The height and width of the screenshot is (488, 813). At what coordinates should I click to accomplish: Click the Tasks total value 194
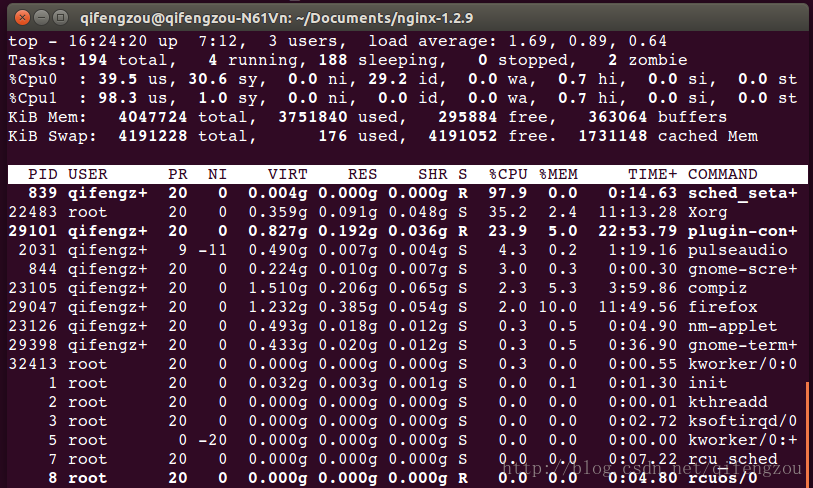click(93, 60)
